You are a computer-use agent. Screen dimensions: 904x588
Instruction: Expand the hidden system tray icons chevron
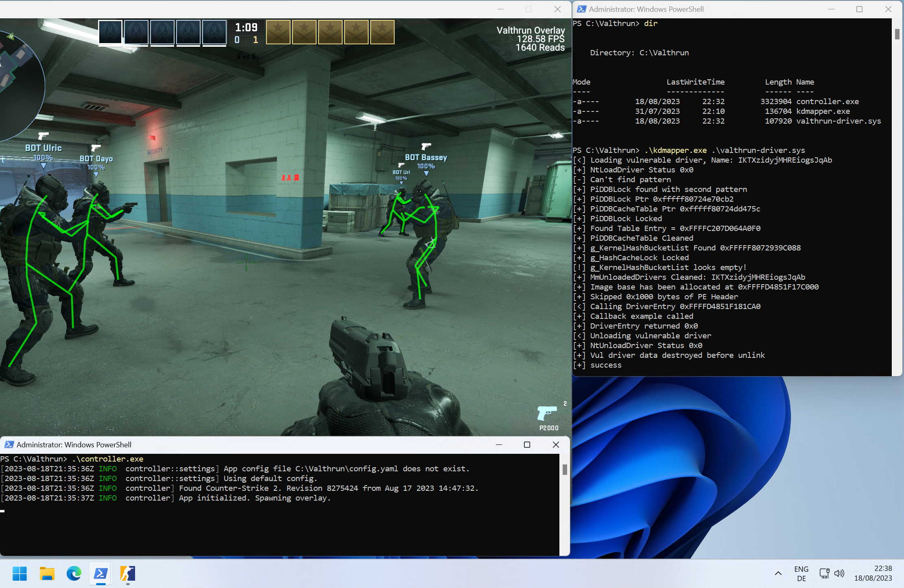tap(778, 573)
